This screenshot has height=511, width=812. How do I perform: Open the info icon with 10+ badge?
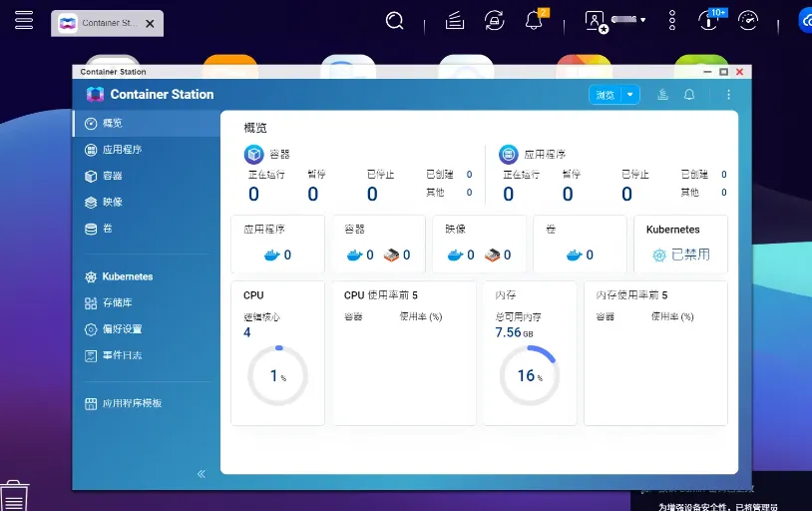tap(710, 20)
